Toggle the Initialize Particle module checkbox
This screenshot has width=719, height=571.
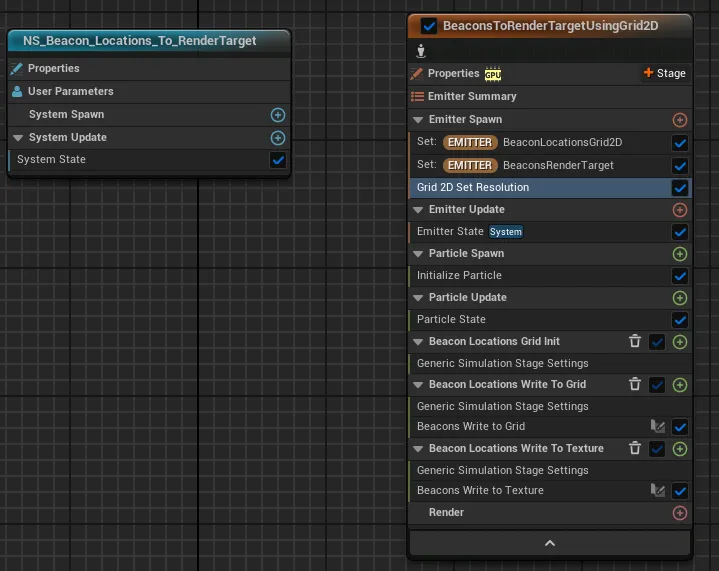pyautogui.click(x=680, y=276)
